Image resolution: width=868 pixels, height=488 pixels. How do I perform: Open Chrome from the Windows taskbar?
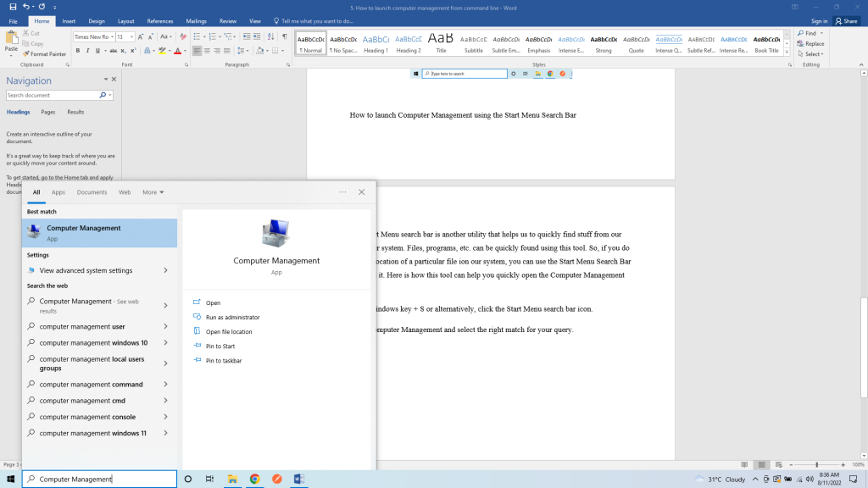[x=254, y=479]
